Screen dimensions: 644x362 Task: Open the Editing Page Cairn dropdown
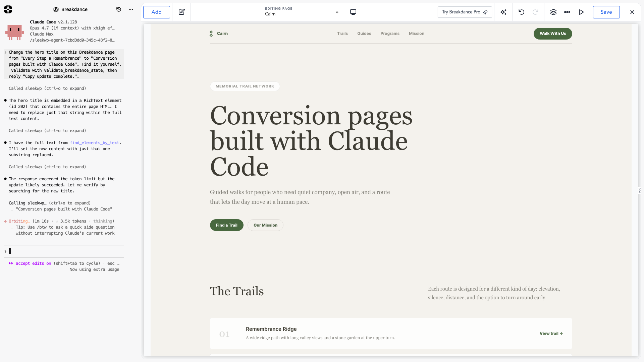tap(302, 12)
